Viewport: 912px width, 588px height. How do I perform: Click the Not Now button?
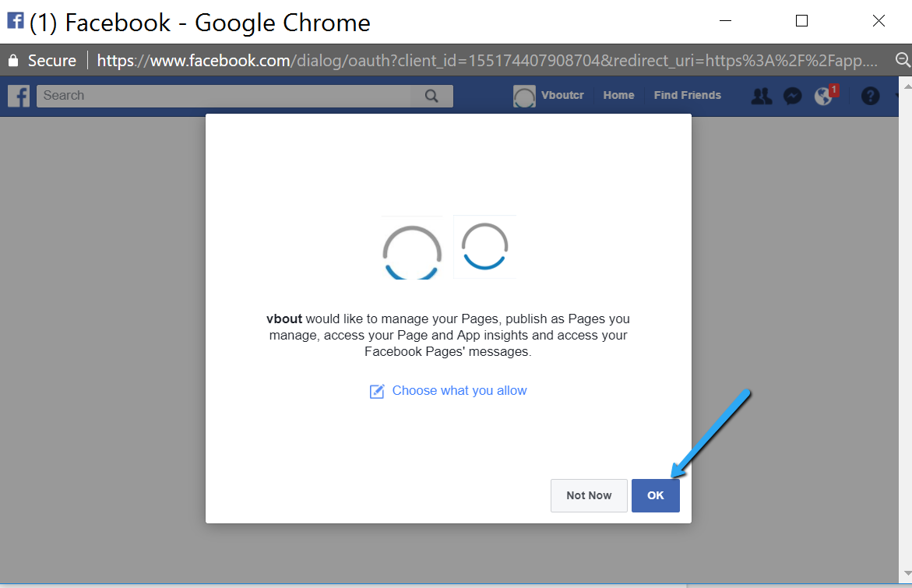point(589,495)
